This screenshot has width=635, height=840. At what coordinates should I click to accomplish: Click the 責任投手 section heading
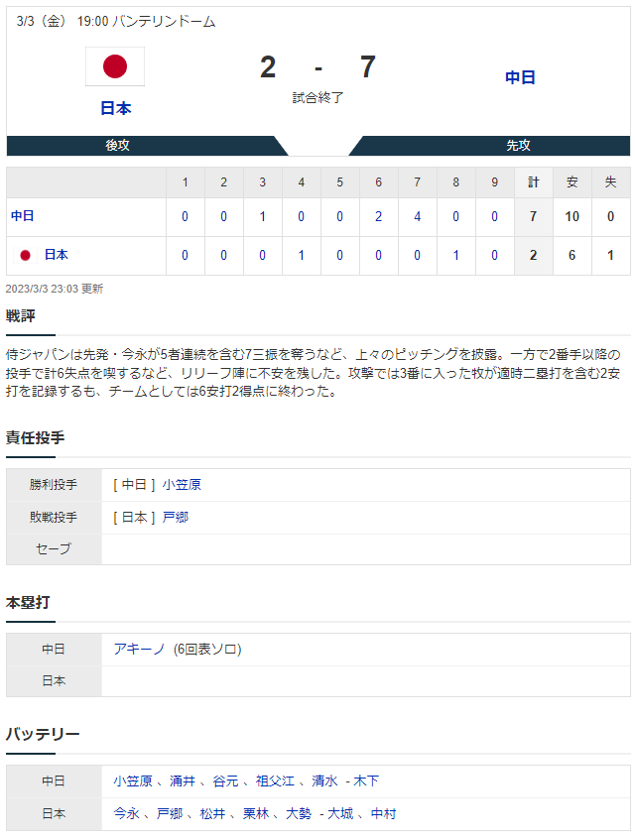tap(36, 437)
